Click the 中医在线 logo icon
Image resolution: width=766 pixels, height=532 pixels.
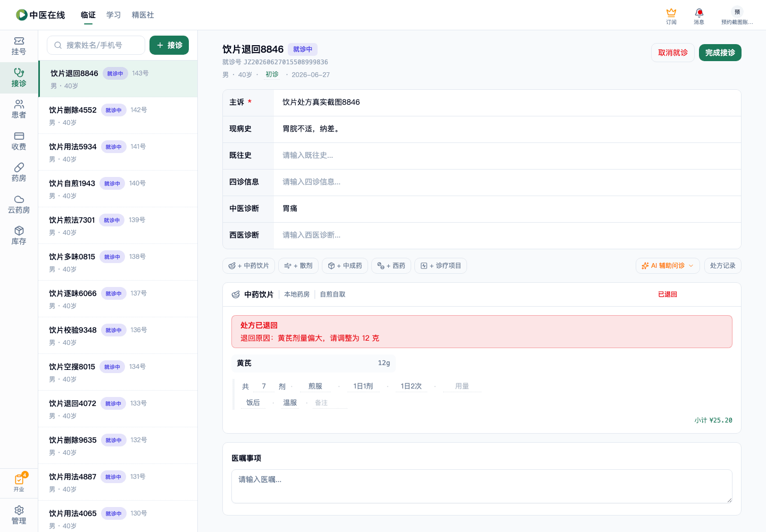(x=22, y=15)
